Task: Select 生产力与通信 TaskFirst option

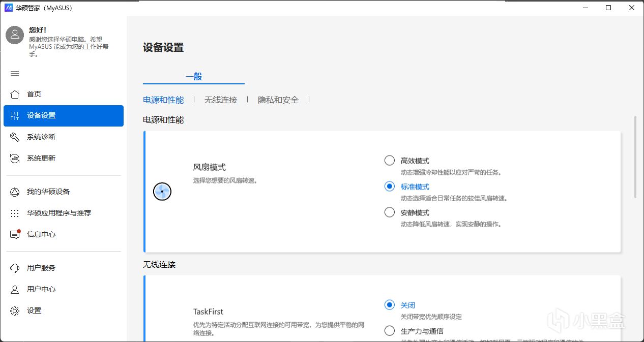Action: [390, 331]
